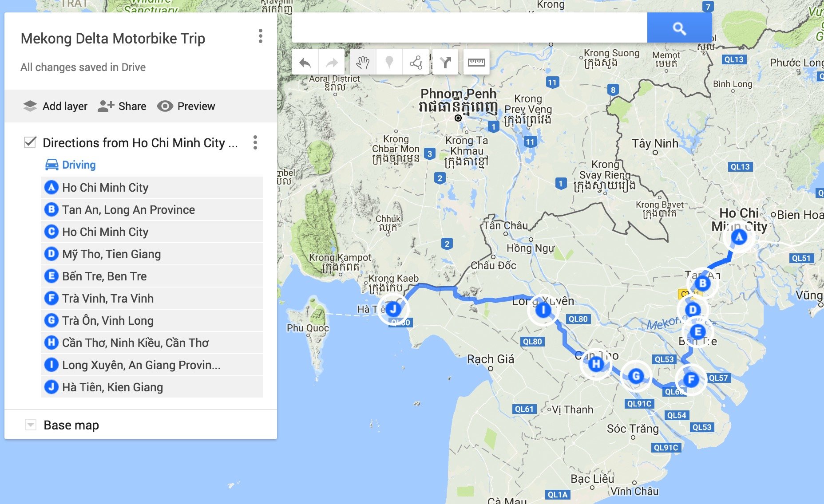
Task: Click the Sóc Trăng label on map
Action: [x=633, y=429]
